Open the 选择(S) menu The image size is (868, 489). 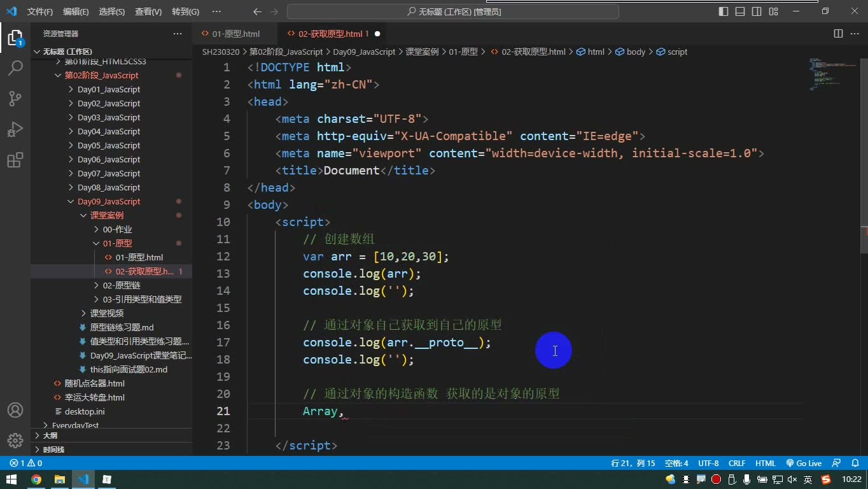click(112, 11)
